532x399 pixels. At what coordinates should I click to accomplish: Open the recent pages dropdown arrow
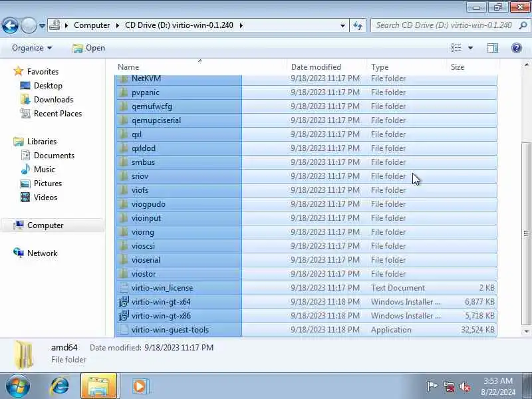[42, 25]
